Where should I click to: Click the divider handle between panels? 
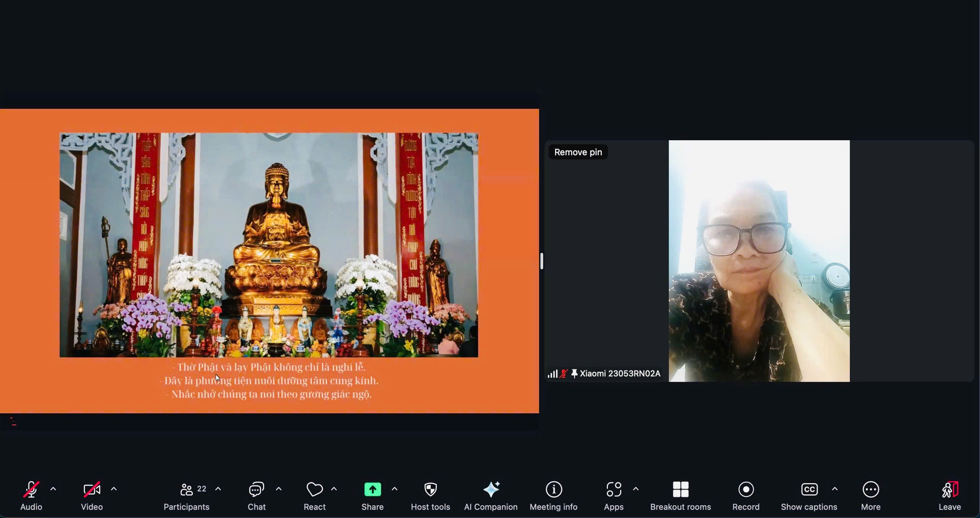click(542, 261)
